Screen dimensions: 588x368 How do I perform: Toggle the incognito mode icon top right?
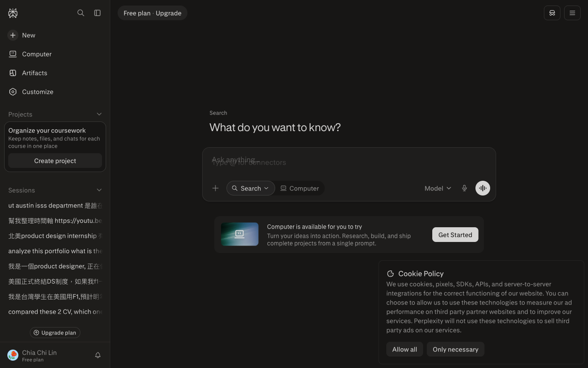click(552, 13)
